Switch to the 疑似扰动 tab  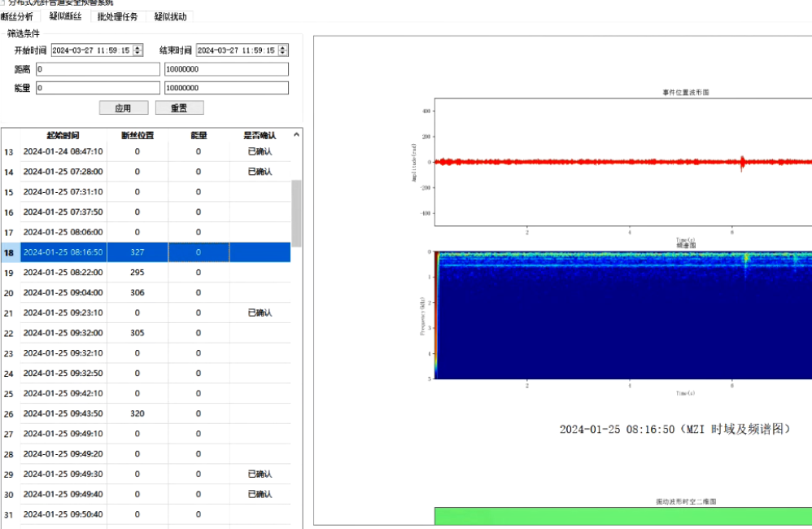click(170, 16)
